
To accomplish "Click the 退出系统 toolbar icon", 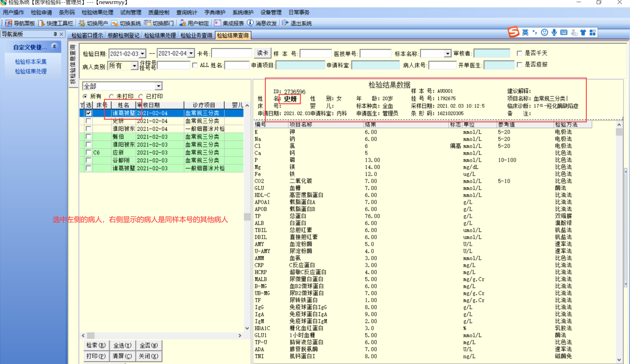I will (285, 23).
